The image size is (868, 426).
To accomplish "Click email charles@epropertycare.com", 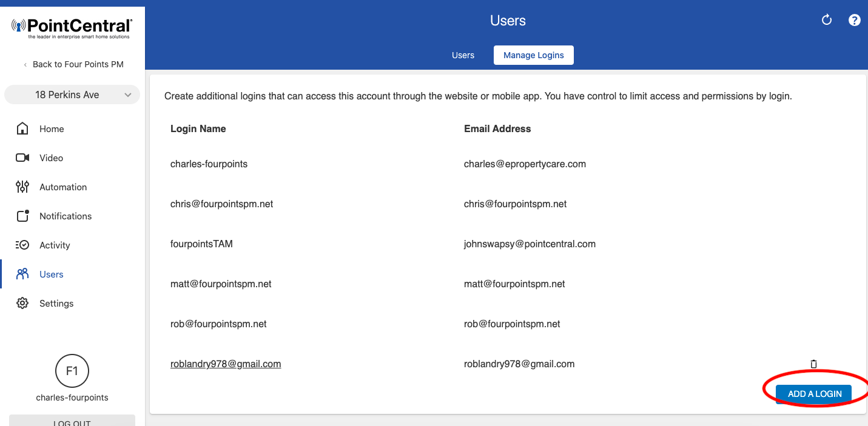I will click(525, 164).
